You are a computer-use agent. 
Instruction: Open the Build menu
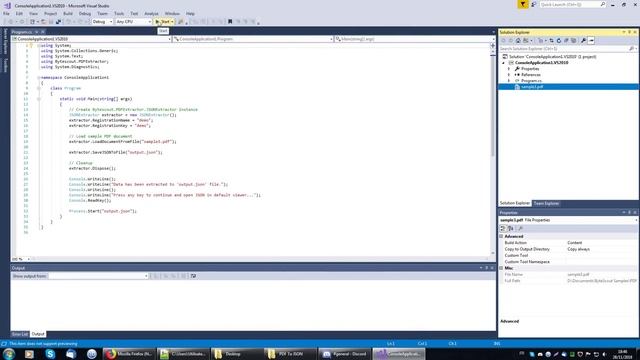click(68, 13)
